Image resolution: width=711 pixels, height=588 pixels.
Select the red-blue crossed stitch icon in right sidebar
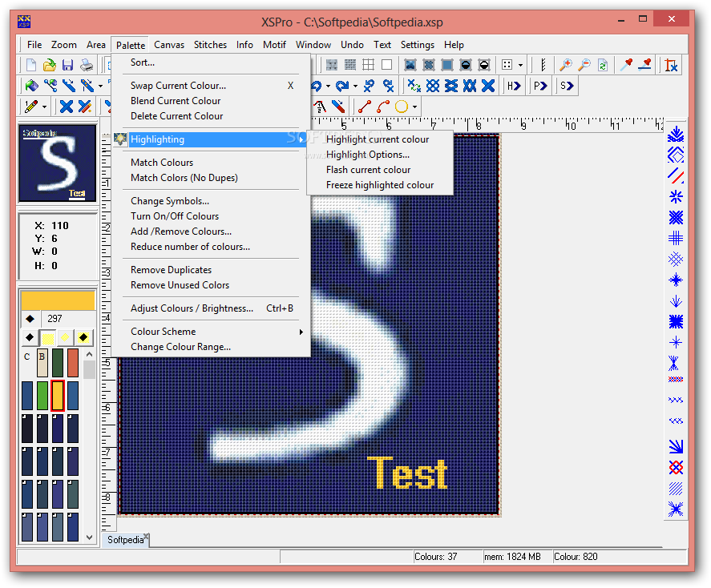pos(676,468)
